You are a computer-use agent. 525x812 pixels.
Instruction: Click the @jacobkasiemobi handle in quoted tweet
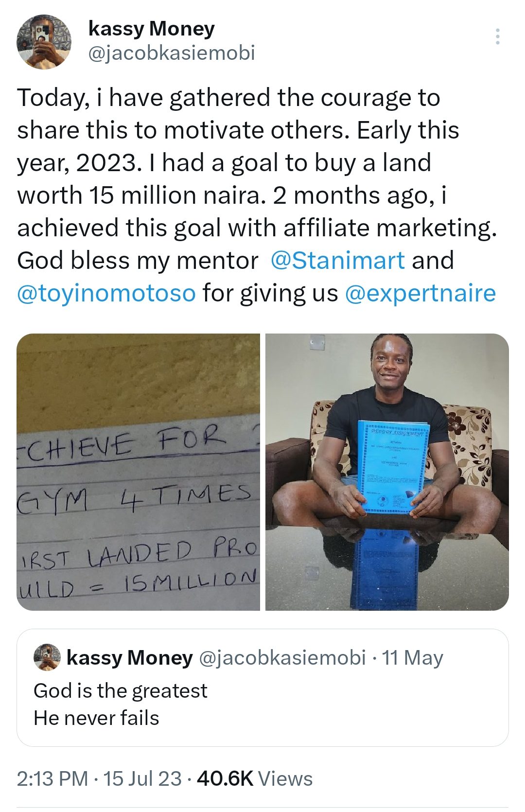(282, 658)
